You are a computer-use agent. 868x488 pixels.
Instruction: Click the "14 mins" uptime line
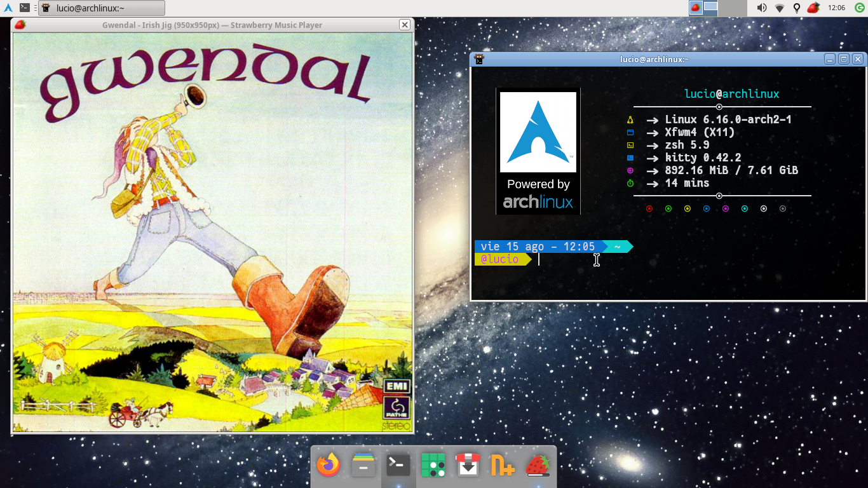(x=687, y=183)
